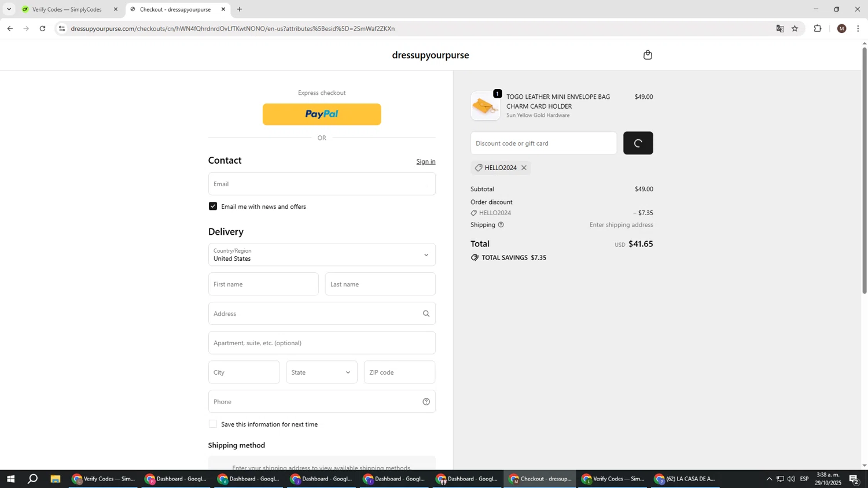This screenshot has height=488, width=868.
Task: Open the Dashboard - Google taskbar window before Checkout
Action: coord(468,479)
